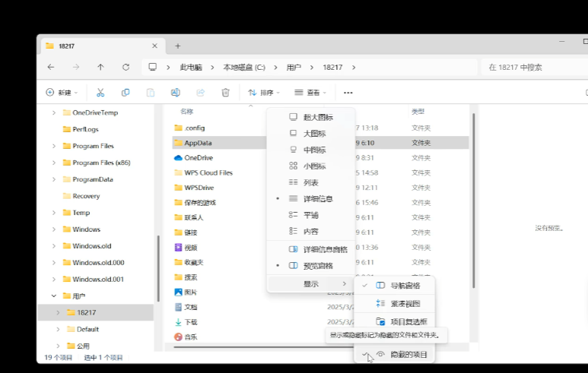This screenshot has height=373, width=588.
Task: Select the 图片 folder icon
Action: click(178, 292)
